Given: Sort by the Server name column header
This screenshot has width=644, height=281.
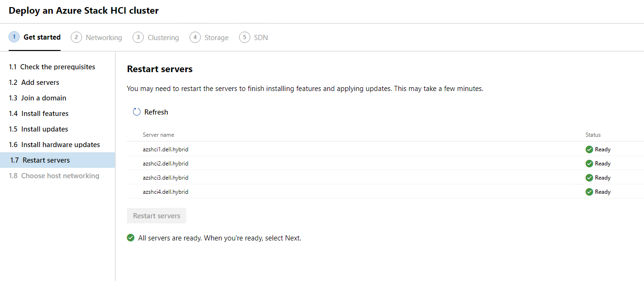Looking at the screenshot, I should pyautogui.click(x=158, y=135).
